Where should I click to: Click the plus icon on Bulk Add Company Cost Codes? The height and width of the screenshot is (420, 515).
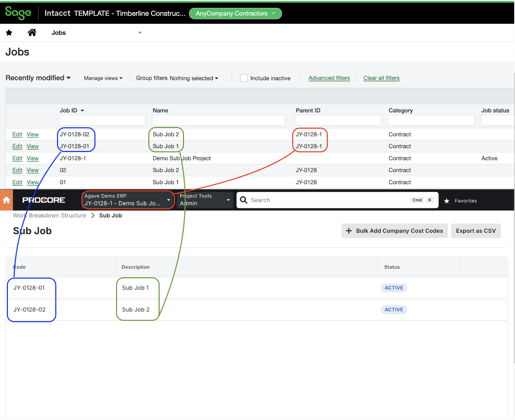tap(349, 231)
